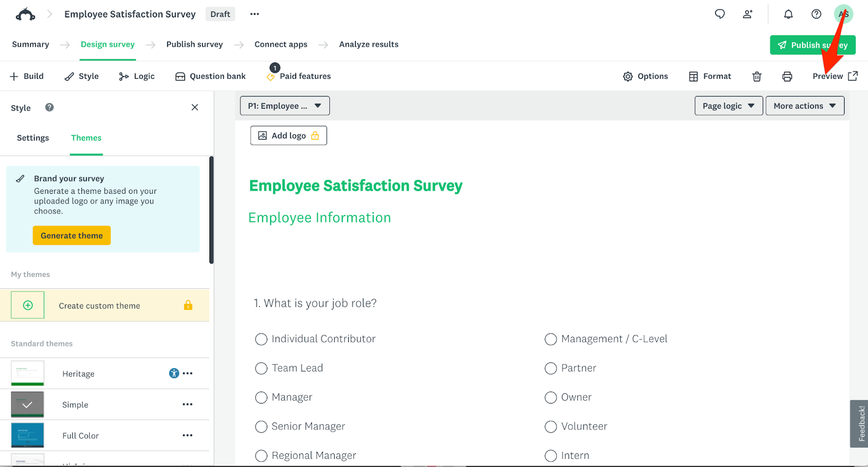The height and width of the screenshot is (467, 868).
Task: Click question 1 What is your job role
Action: [x=315, y=303]
